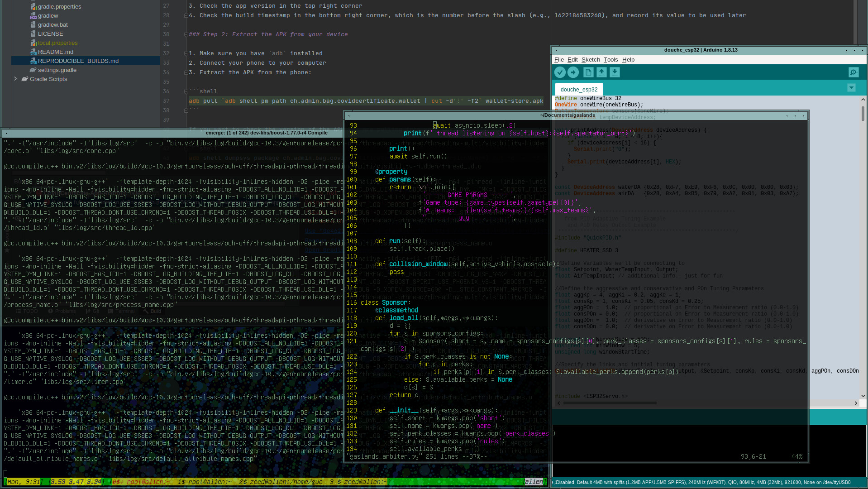Click '@classmethod' decorator in vim
868x489 pixels.
pos(396,310)
